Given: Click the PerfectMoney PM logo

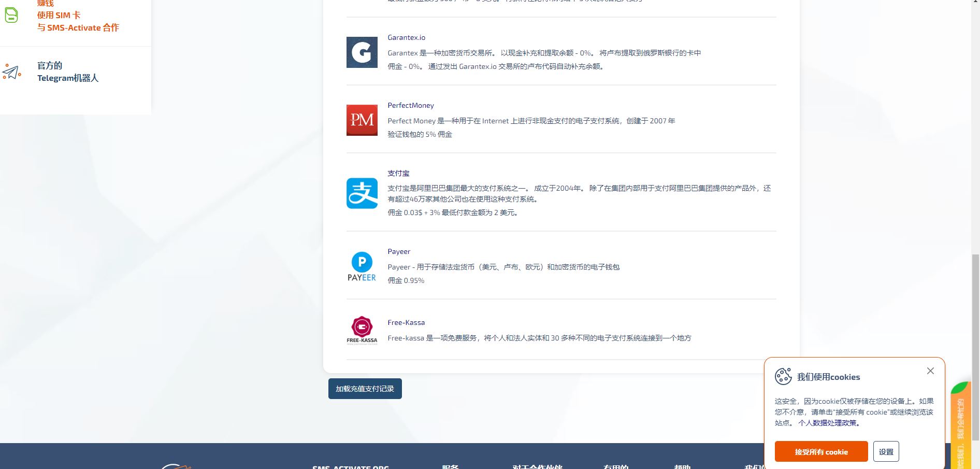Looking at the screenshot, I should point(362,120).
